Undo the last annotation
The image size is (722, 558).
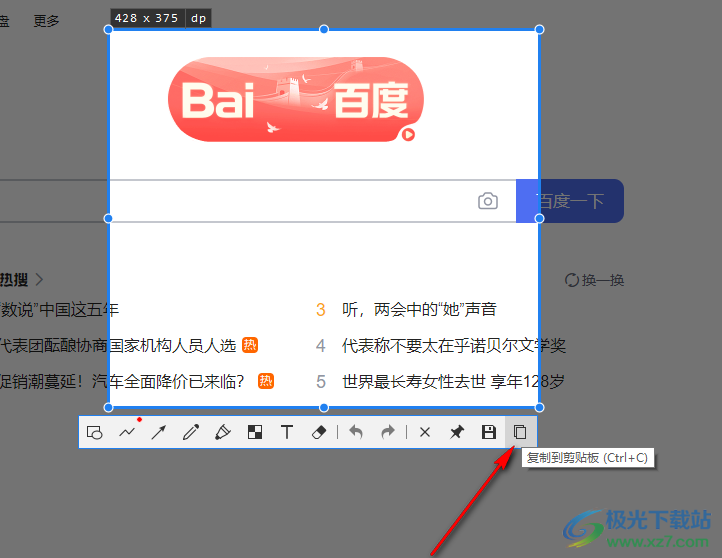tap(356, 432)
